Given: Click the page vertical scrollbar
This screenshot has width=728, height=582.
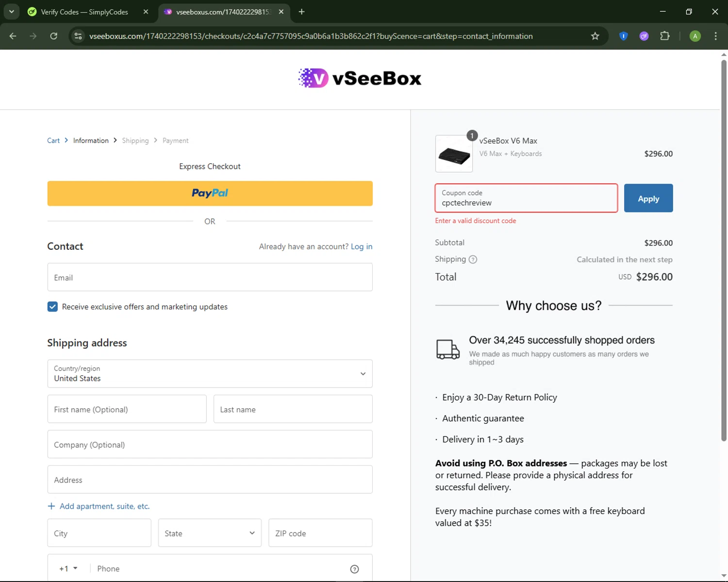Looking at the screenshot, I should click(724, 250).
